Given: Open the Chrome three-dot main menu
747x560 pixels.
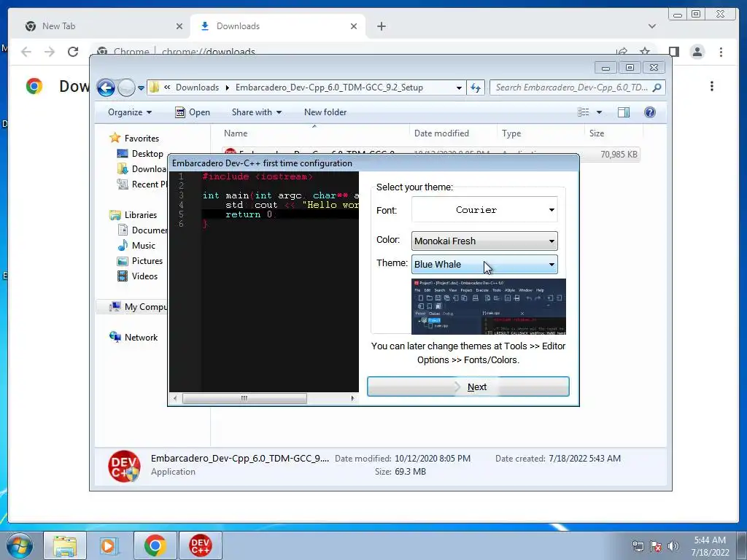Looking at the screenshot, I should [x=721, y=52].
